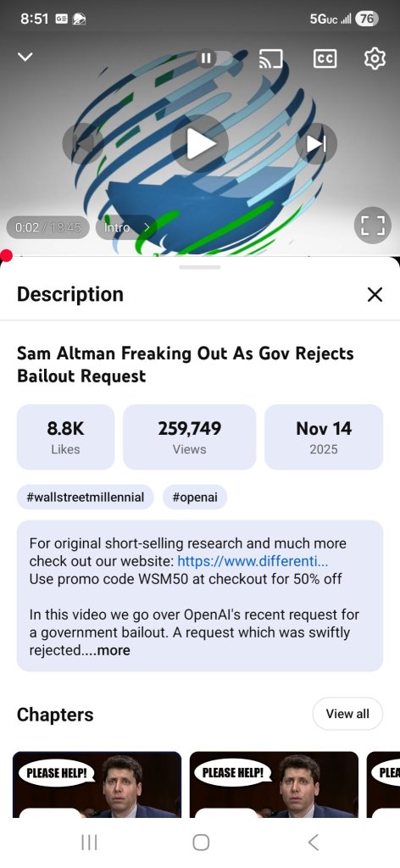
Task: Minimize the video player with the down chevron
Action: tap(25, 57)
